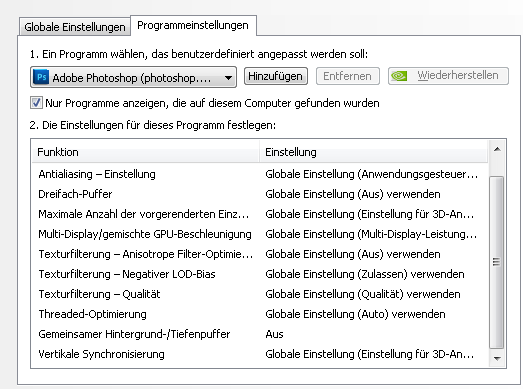
Task: Open Gemeinsamer Hintergrund-/Tiefenpuffer 'Aus' value
Action: [x=274, y=334]
